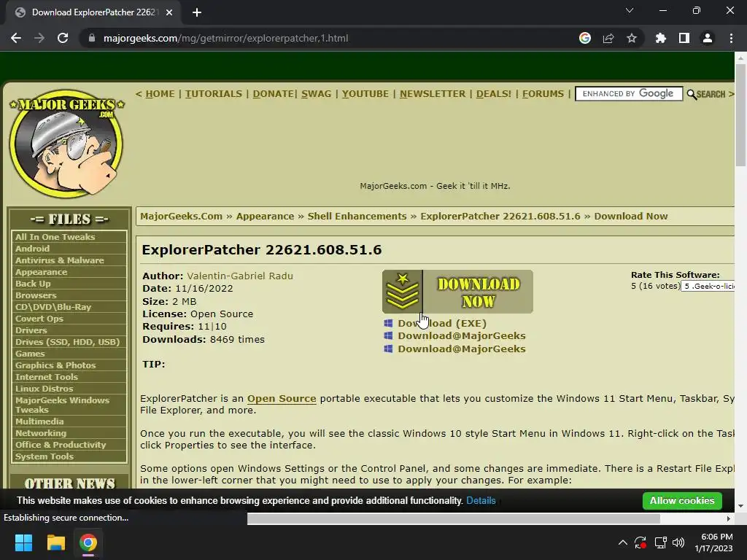This screenshot has height=560, width=747.
Task: Open DONATE menu item
Action: tap(273, 94)
